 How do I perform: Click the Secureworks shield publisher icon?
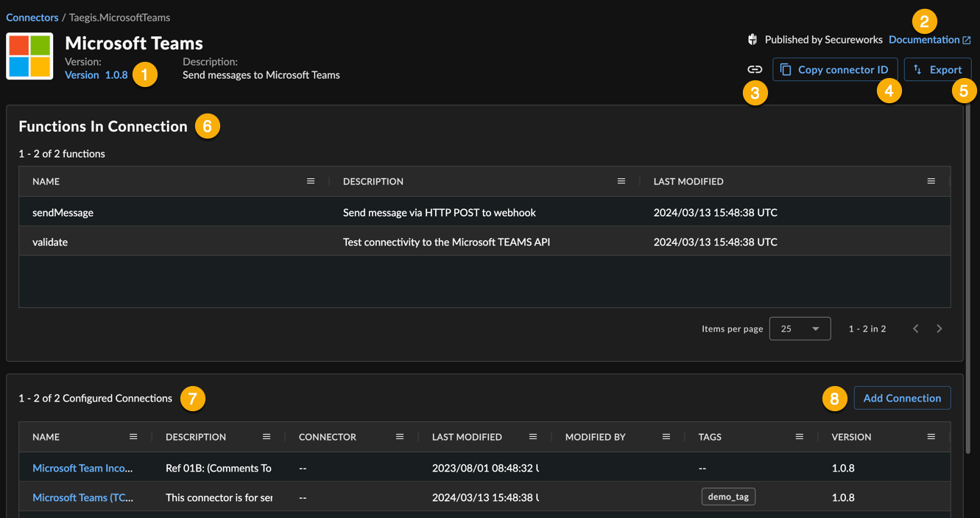(752, 40)
